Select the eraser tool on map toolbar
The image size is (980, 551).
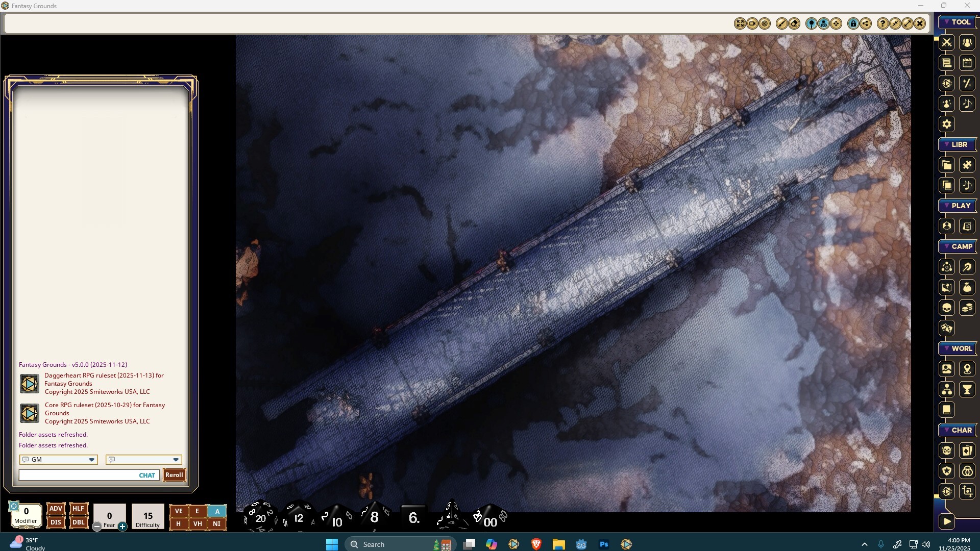pos(795,23)
